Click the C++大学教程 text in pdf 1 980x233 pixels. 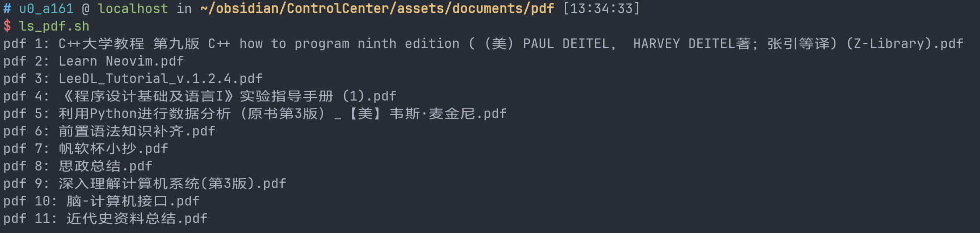(x=101, y=44)
